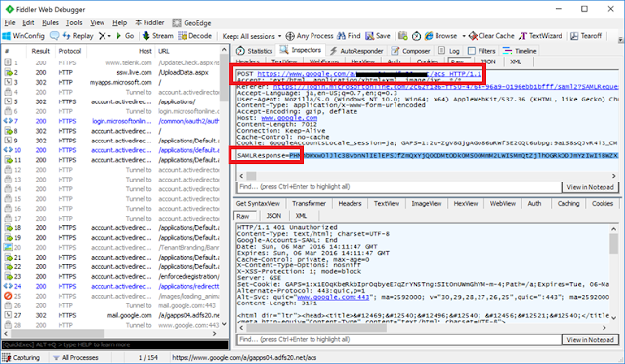
Task: Click the Remove sessions X icon
Action: pyautogui.click(x=102, y=36)
